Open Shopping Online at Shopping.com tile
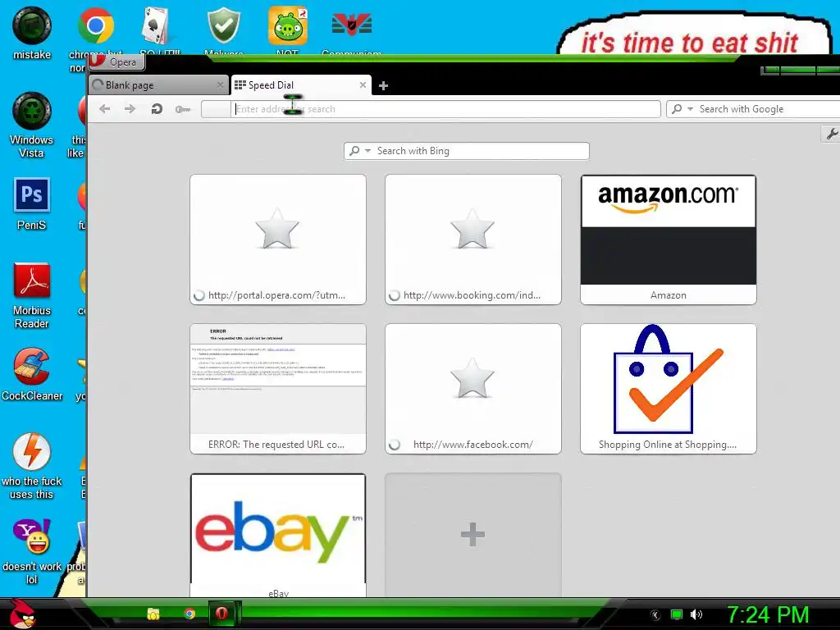Viewport: 840px width, 630px height. 669,389
